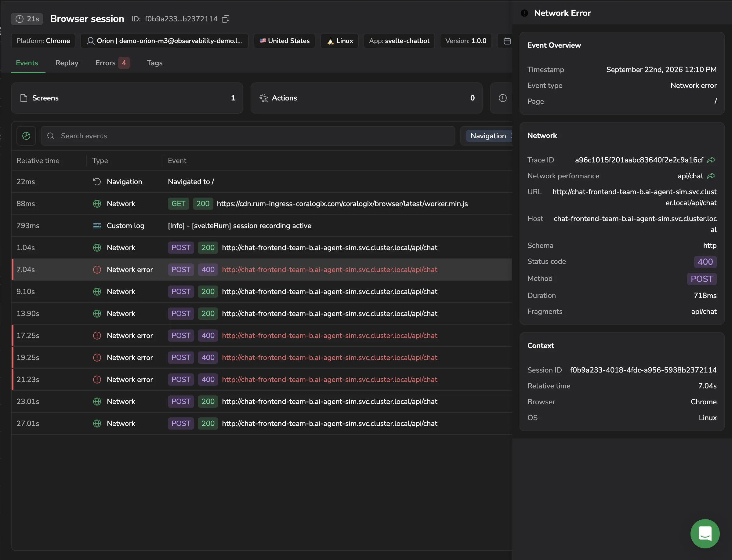Click the POST badge on the 21.23s row

coord(181,380)
